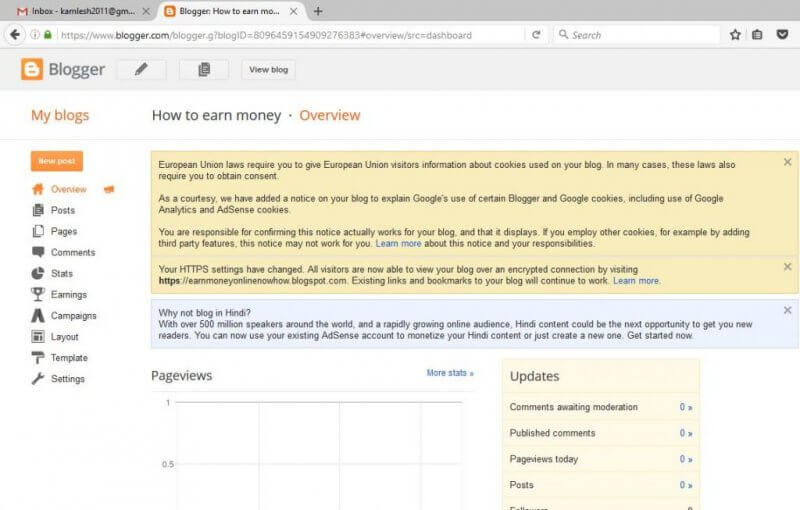Open post list with pages icon
Image resolution: width=800 pixels, height=510 pixels.
(204, 69)
